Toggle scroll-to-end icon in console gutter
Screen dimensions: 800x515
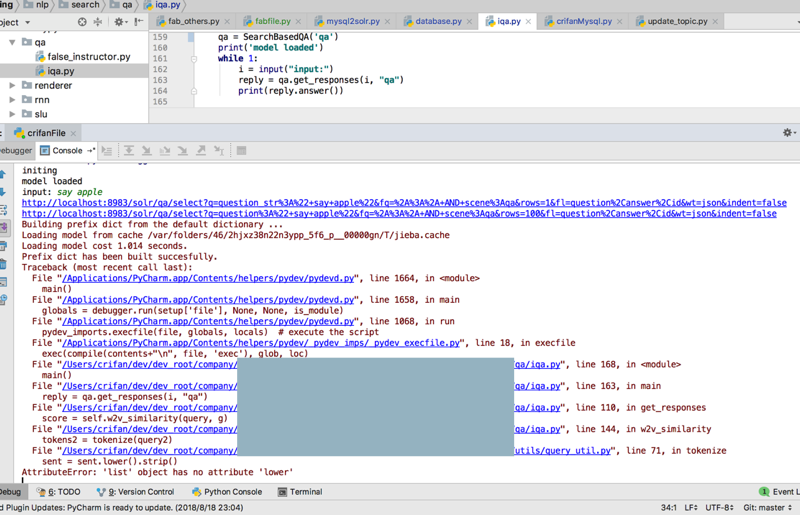3,228
